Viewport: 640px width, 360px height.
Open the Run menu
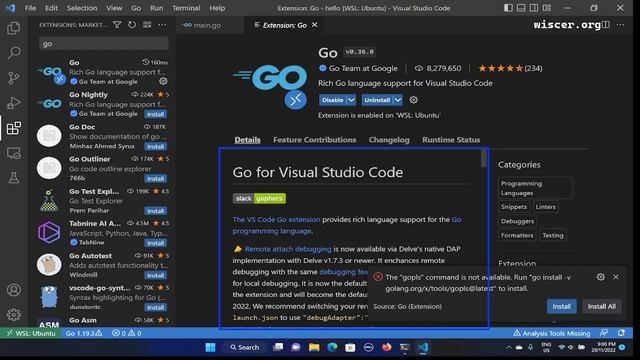coord(156,8)
